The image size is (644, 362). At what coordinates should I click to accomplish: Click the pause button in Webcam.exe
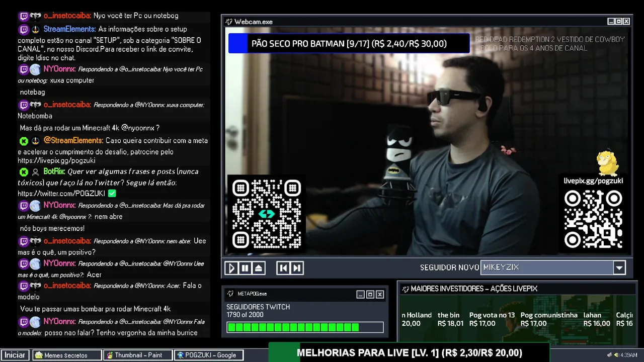[245, 268]
